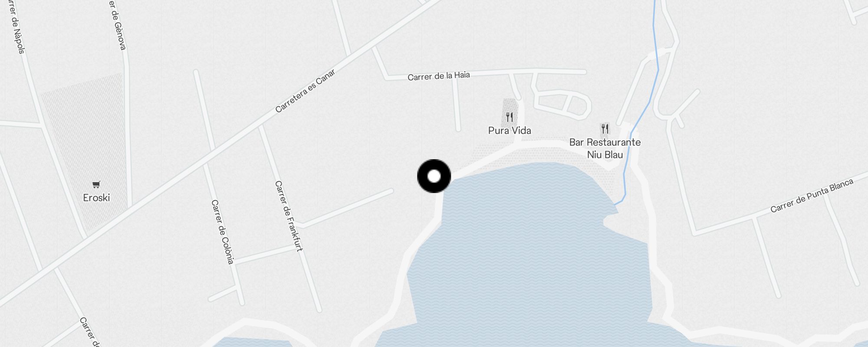The image size is (868, 347).
Task: Select the Bar Restaurante Niu Blau label
Action: (605, 148)
